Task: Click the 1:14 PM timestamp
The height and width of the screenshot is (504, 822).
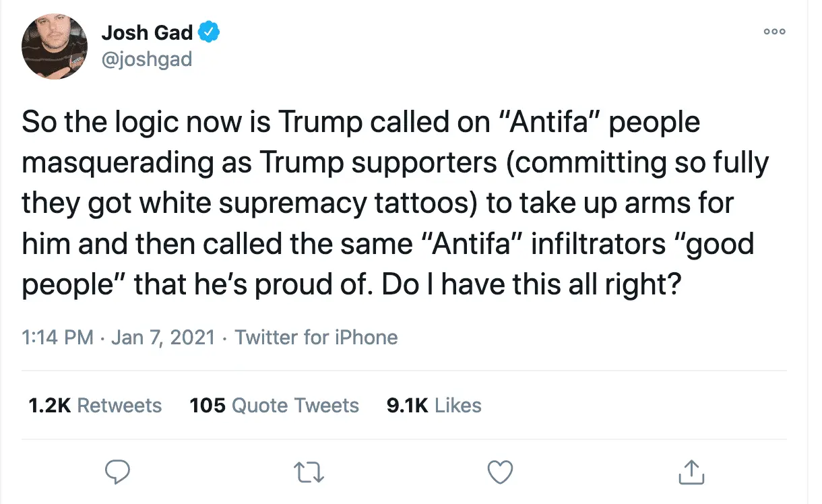Action: 57,337
